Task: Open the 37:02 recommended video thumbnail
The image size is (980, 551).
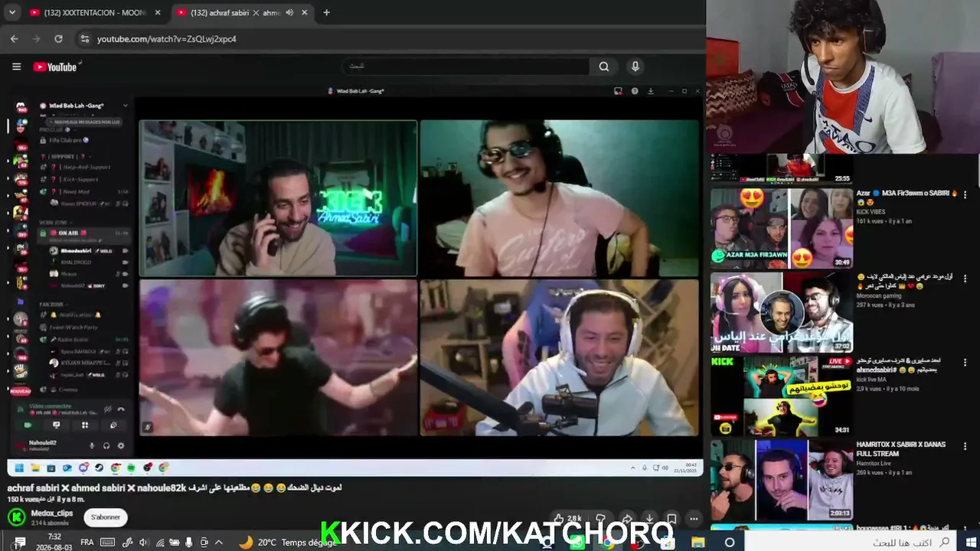Action: 781,312
